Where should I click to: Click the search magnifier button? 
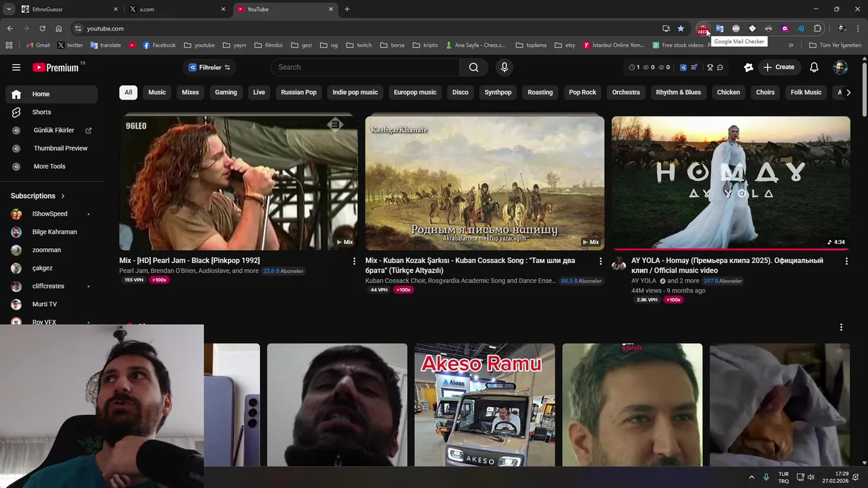[x=473, y=67]
